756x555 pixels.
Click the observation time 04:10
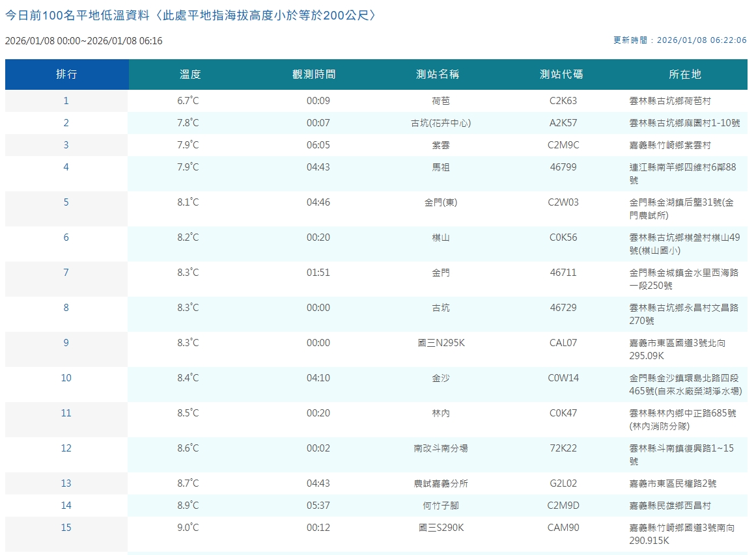click(318, 378)
